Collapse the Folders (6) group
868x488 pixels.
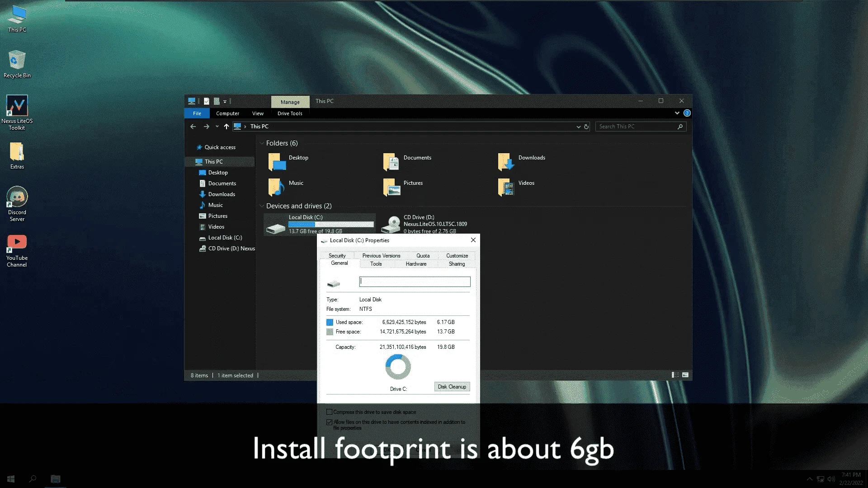262,143
